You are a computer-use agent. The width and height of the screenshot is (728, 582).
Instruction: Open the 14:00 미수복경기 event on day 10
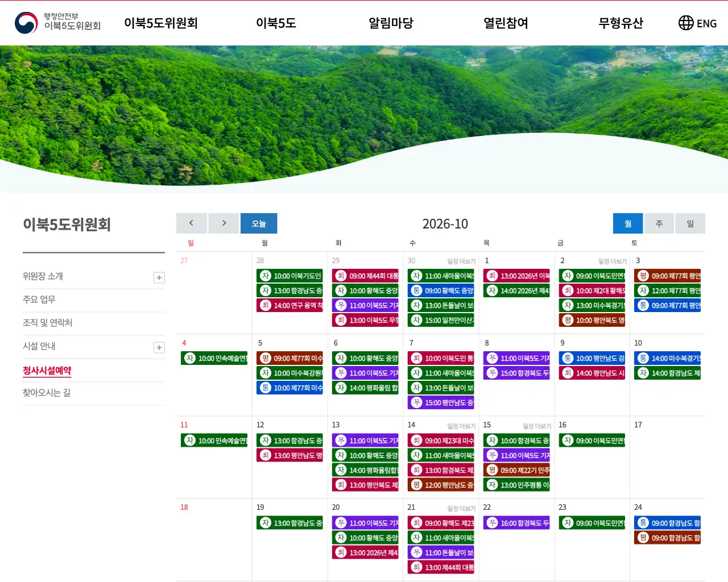[x=667, y=358]
